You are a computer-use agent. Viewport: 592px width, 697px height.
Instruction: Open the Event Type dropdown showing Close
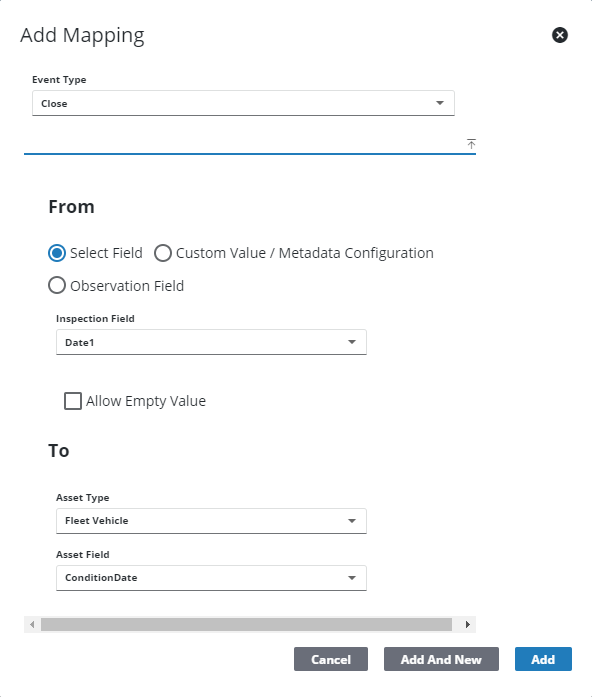pos(243,103)
